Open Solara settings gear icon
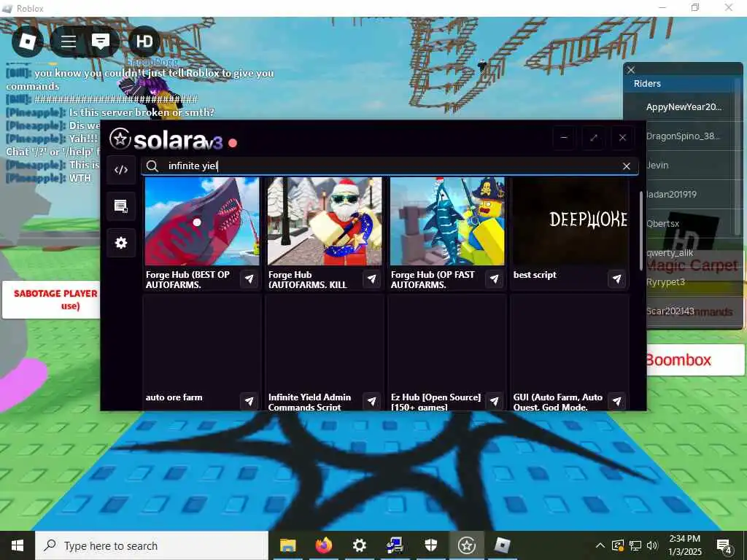The width and height of the screenshot is (747, 560). coord(121,243)
